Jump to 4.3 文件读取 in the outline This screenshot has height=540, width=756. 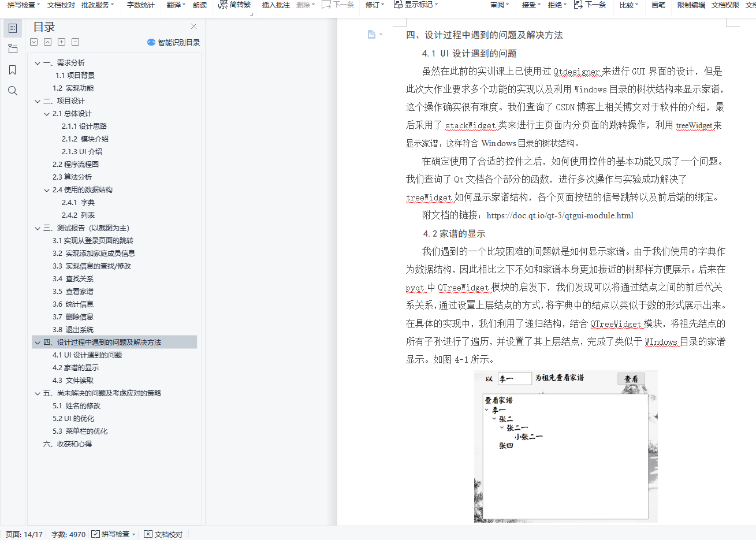coord(73,381)
